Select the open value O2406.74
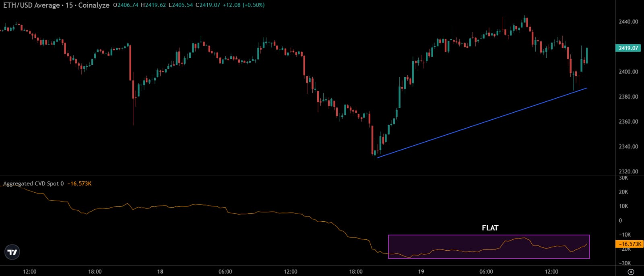This screenshot has height=276, width=644. click(x=126, y=5)
